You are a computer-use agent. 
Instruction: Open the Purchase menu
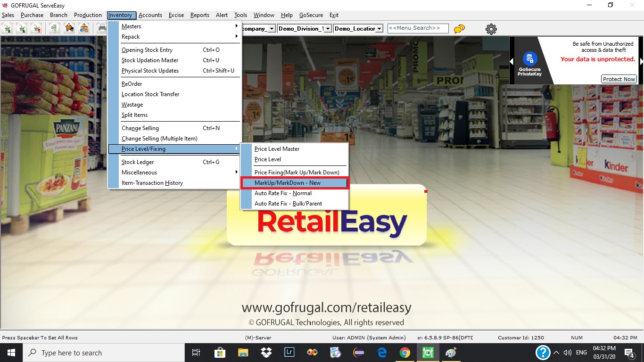click(x=32, y=15)
